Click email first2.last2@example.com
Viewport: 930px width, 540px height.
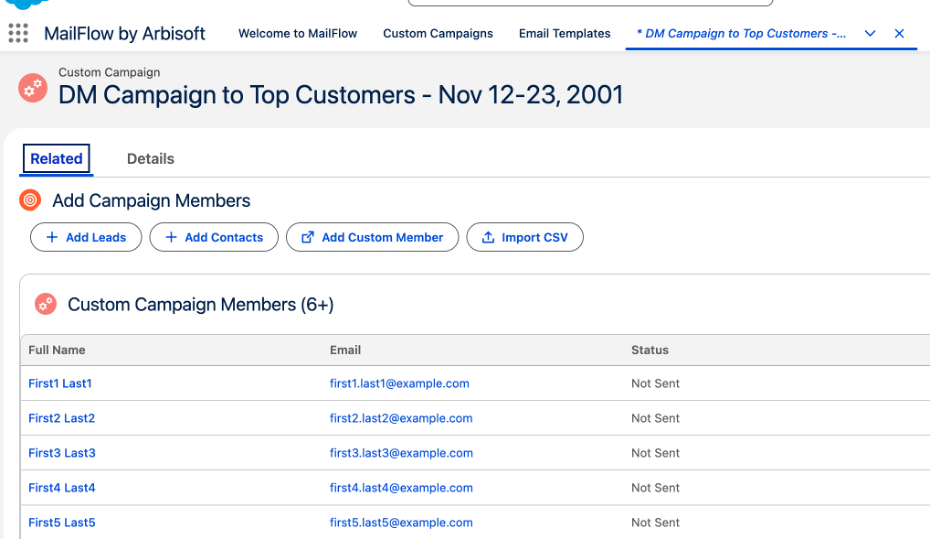point(401,418)
